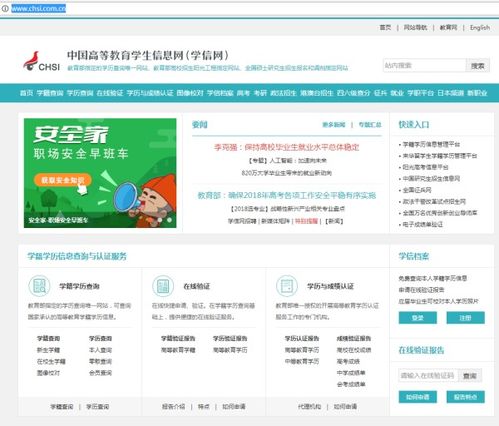Open 学历查询 in the teal navigation bar
The height and width of the screenshot is (426, 499).
(x=80, y=93)
